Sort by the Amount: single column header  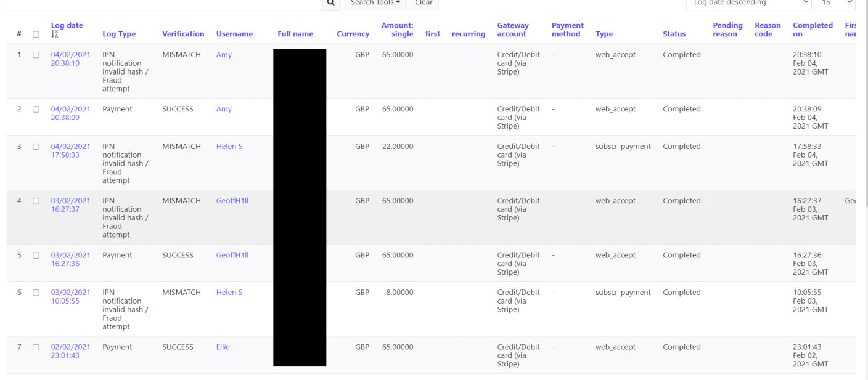pos(398,30)
